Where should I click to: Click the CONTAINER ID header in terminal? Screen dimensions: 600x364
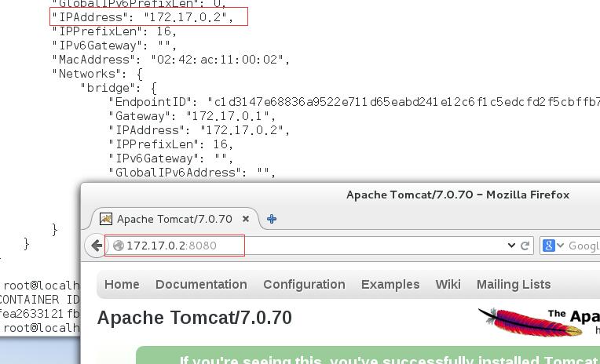click(x=40, y=300)
